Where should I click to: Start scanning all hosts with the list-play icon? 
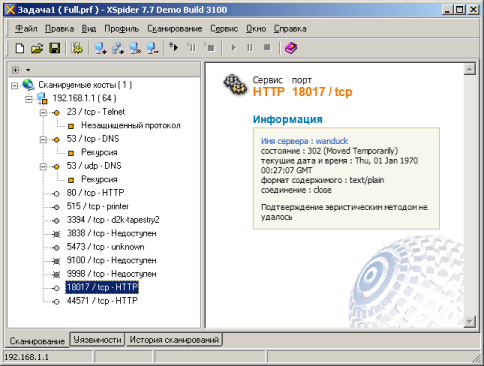174,47
